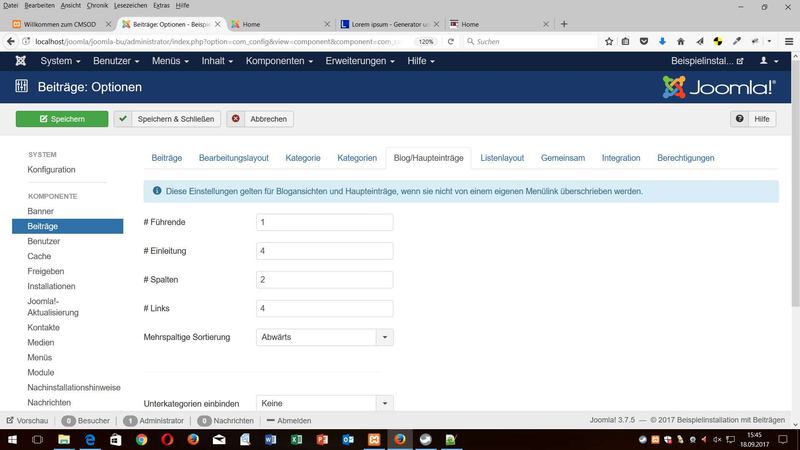The width and height of the screenshot is (800, 450).
Task: Expand the System menu
Action: pos(60,61)
